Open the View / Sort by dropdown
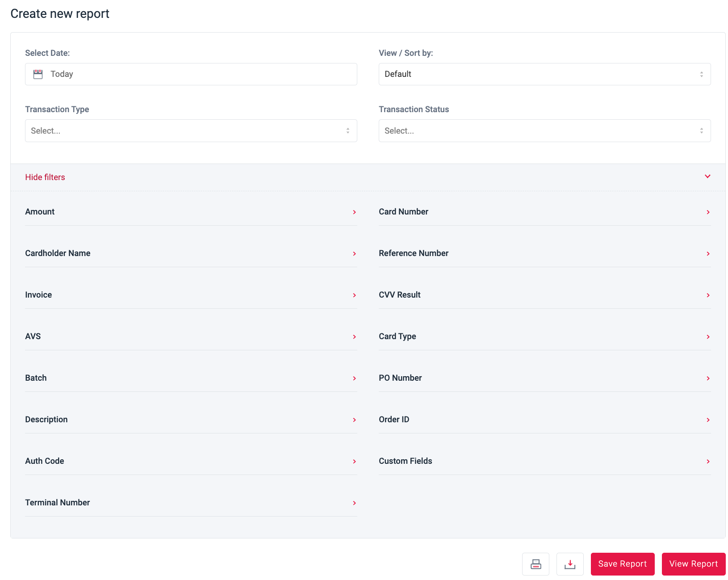The width and height of the screenshot is (728, 580). pyautogui.click(x=544, y=74)
